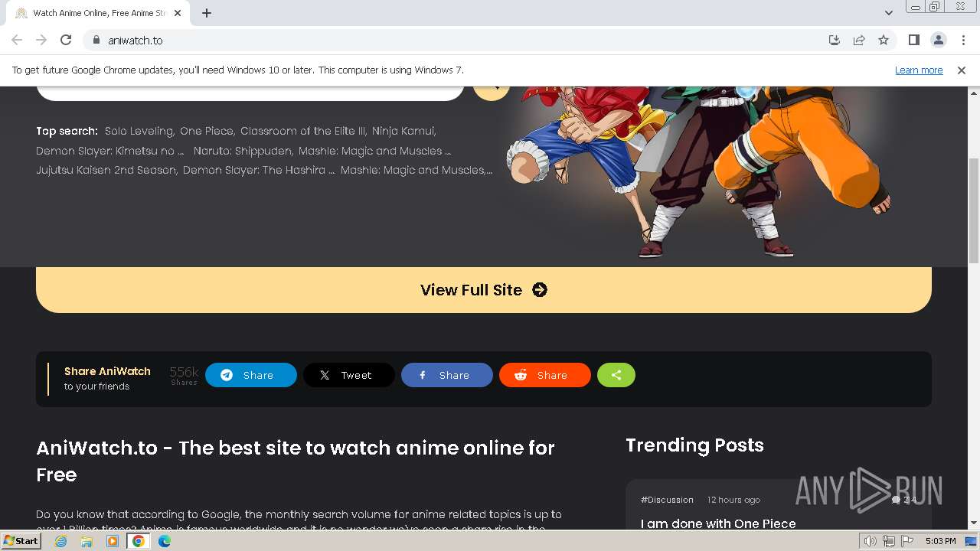Close the Watch Anime Online tab

pyautogui.click(x=178, y=13)
